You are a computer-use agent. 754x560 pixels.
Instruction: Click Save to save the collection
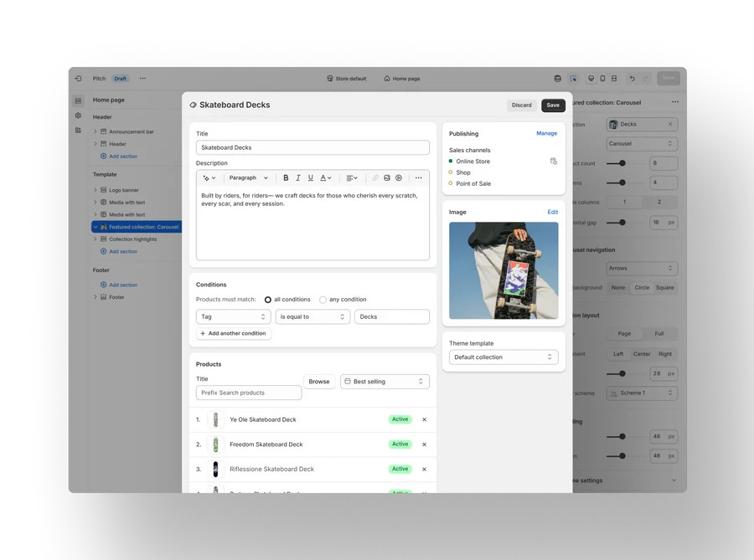pos(553,105)
